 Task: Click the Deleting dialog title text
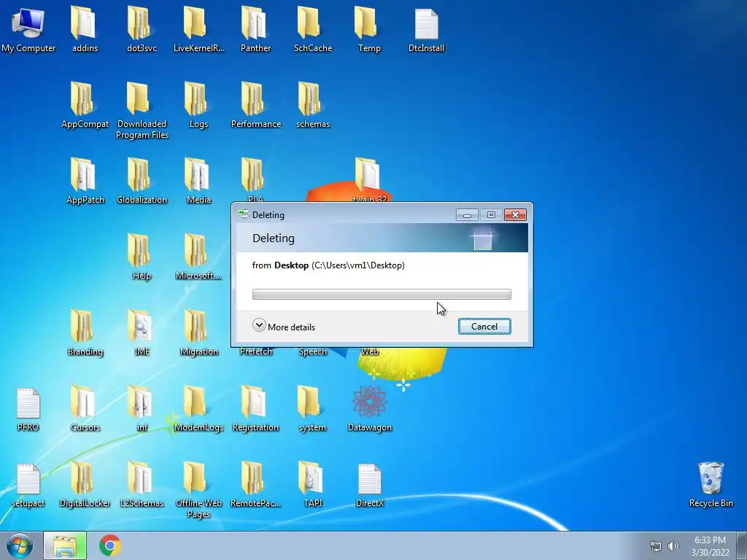click(x=268, y=215)
